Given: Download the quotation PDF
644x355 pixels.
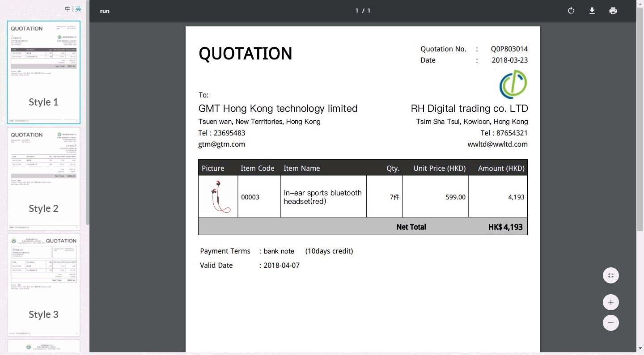Looking at the screenshot, I should coord(592,11).
